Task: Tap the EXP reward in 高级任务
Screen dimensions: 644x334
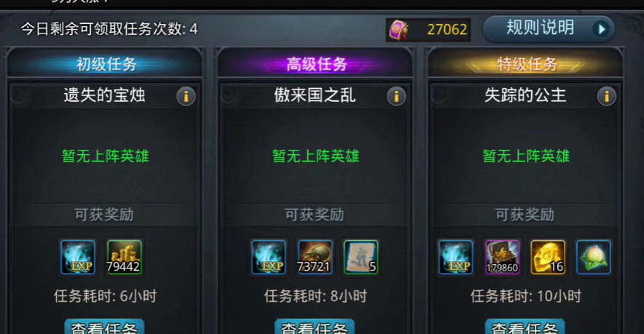Action: (269, 258)
